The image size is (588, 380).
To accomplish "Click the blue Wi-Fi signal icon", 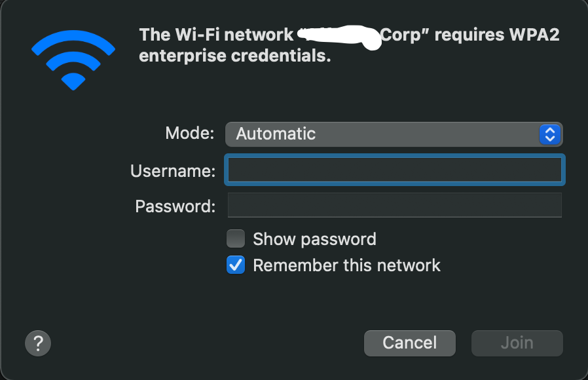I will click(x=73, y=60).
